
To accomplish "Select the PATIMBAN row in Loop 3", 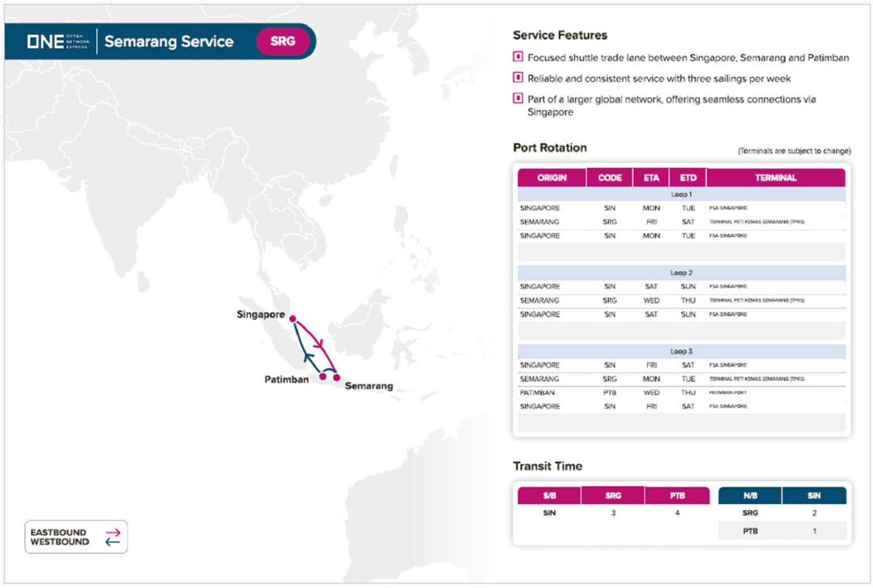I will tap(681, 393).
